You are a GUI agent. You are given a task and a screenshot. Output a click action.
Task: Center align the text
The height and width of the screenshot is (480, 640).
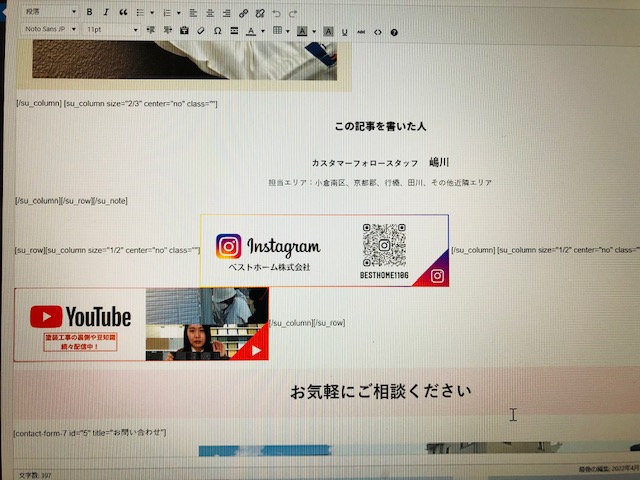[210, 13]
